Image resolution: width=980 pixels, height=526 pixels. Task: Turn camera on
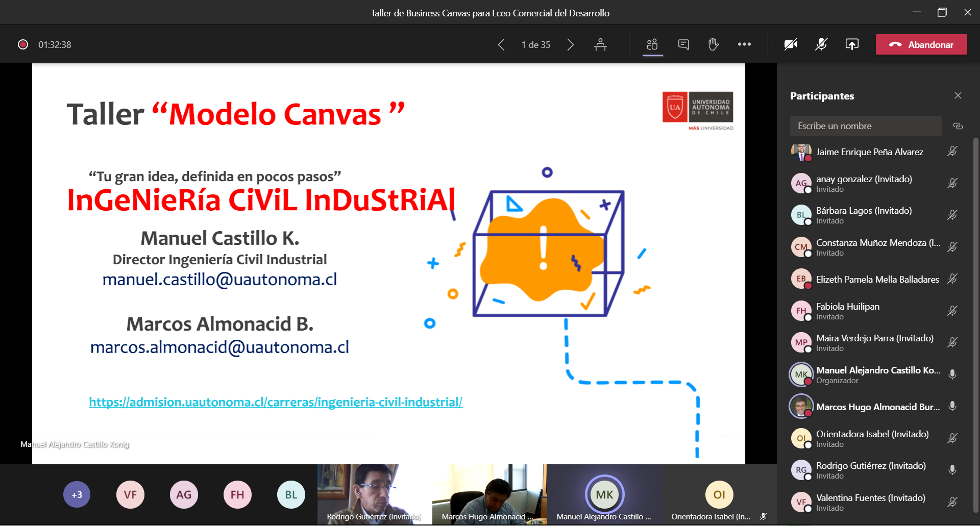tap(791, 45)
